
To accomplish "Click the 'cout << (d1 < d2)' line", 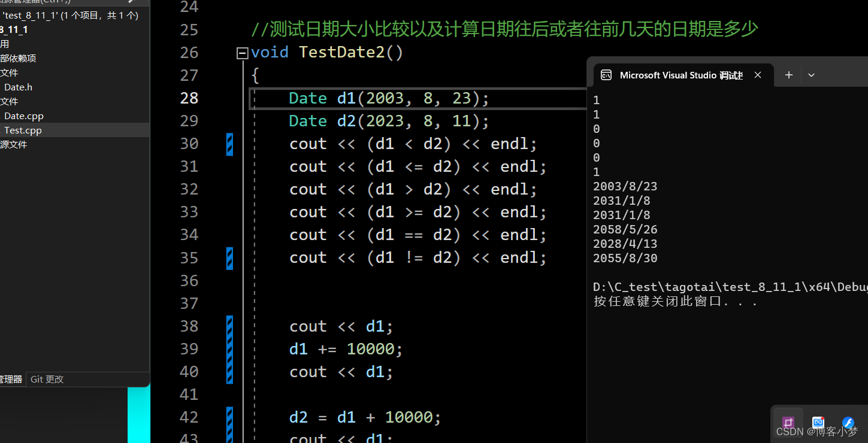I will click(413, 144).
